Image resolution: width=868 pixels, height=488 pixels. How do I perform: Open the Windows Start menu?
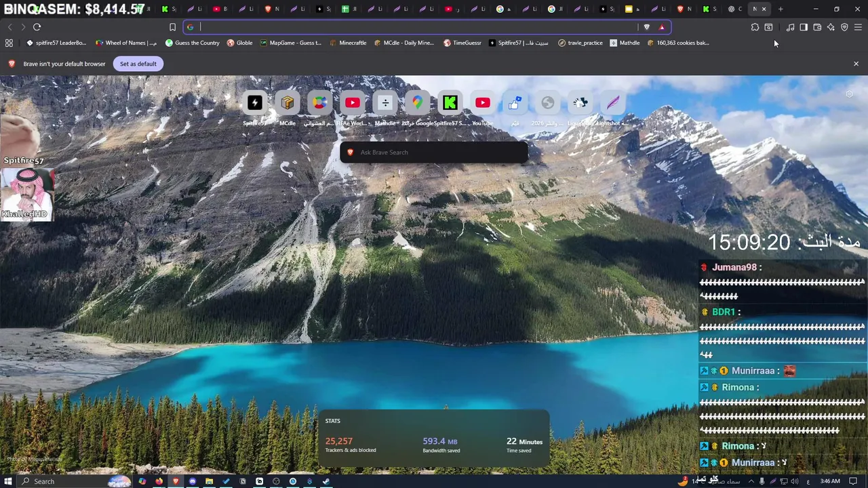pos(8,481)
